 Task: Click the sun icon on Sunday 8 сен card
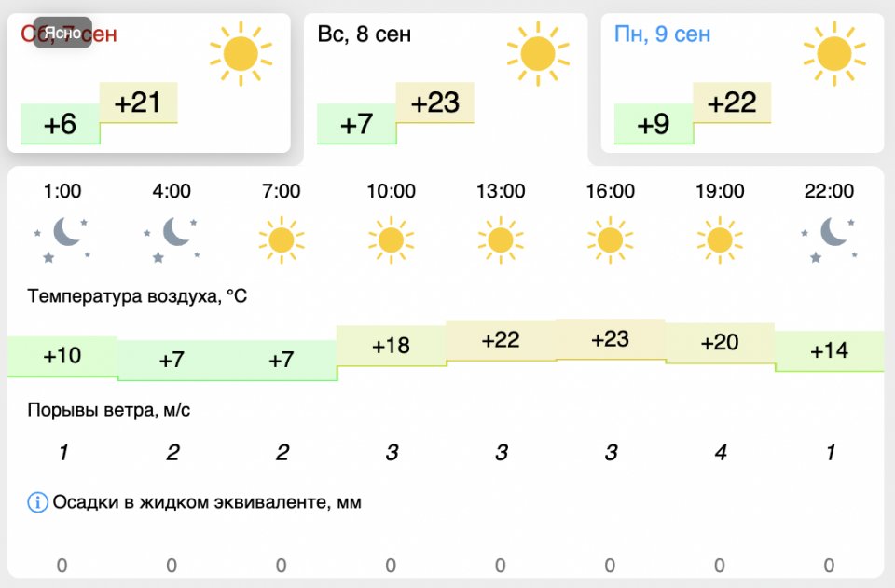tap(538, 54)
